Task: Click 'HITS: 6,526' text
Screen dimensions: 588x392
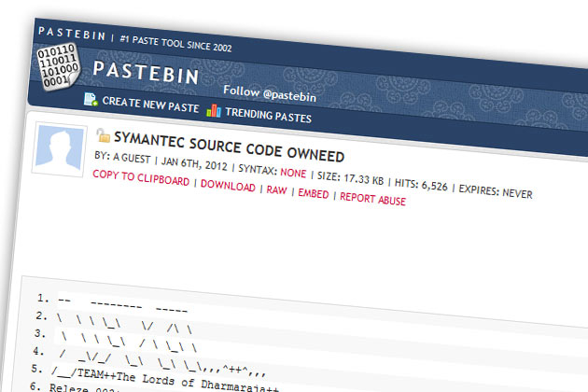Action: point(421,185)
